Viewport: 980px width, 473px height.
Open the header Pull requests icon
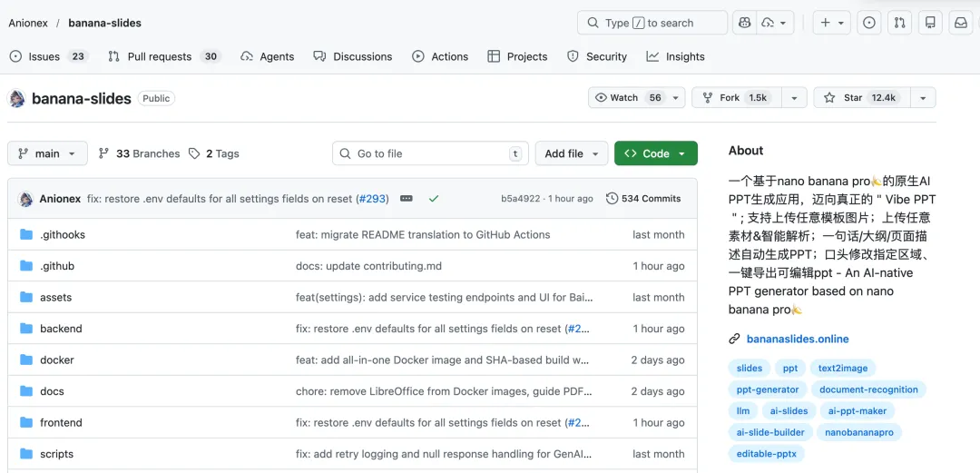coord(899,23)
